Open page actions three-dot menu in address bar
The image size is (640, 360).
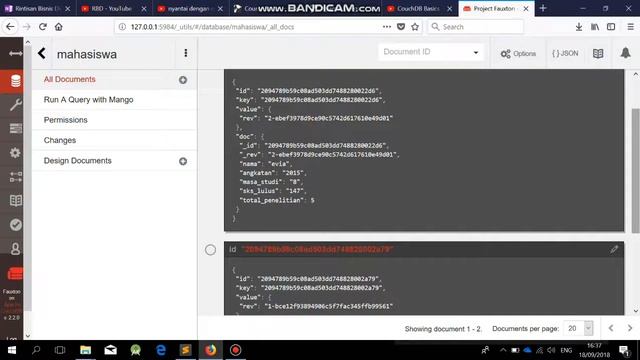[387, 27]
